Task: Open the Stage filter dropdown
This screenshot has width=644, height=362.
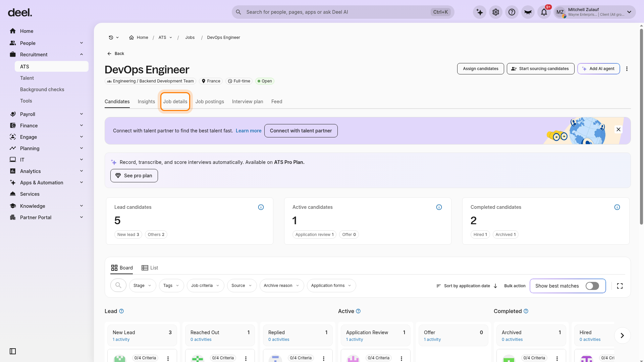Action: (143, 286)
